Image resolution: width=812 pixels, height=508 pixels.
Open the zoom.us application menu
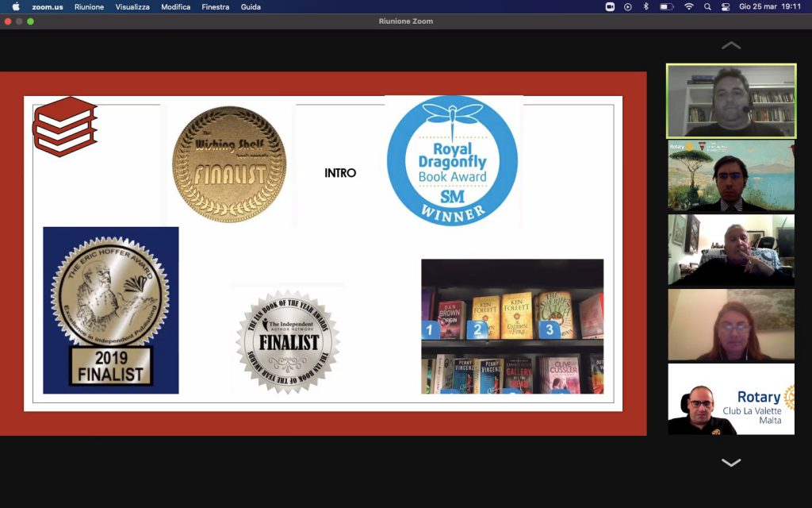click(x=47, y=6)
